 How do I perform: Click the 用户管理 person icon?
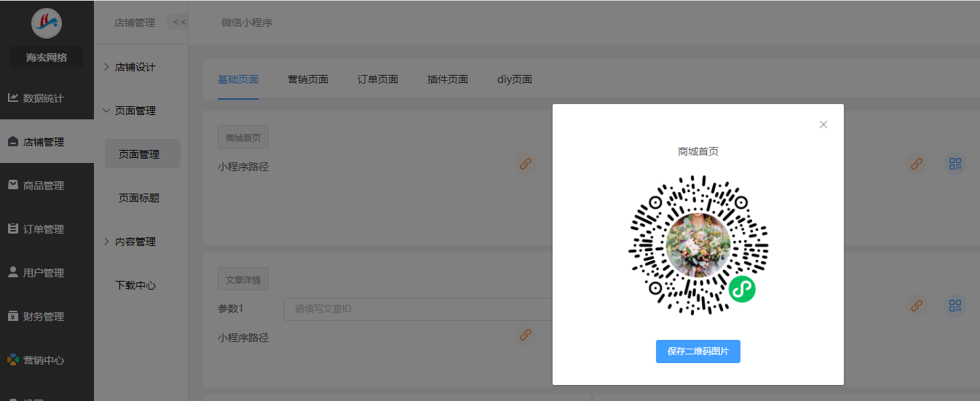point(13,272)
